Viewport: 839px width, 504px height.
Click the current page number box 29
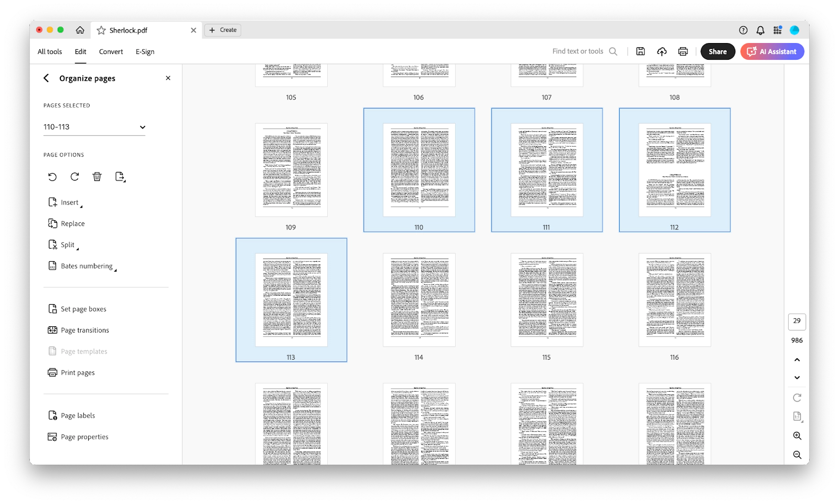tap(797, 321)
